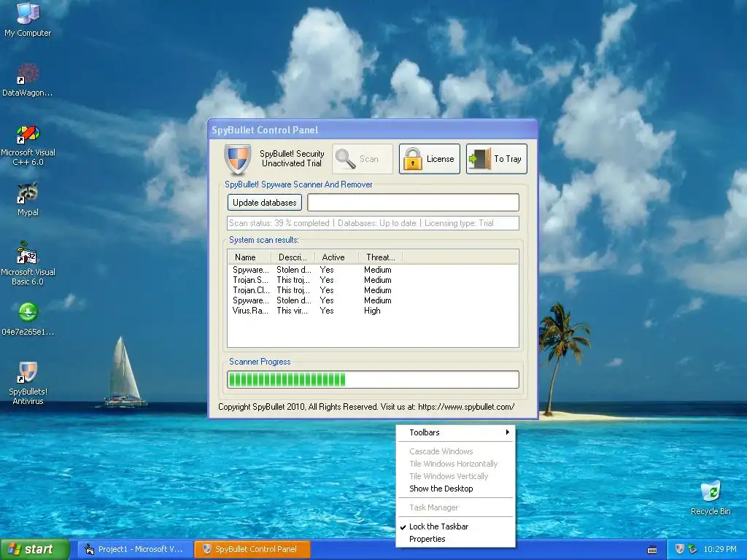
Task: Click the empty field beside Update databases
Action: (413, 203)
